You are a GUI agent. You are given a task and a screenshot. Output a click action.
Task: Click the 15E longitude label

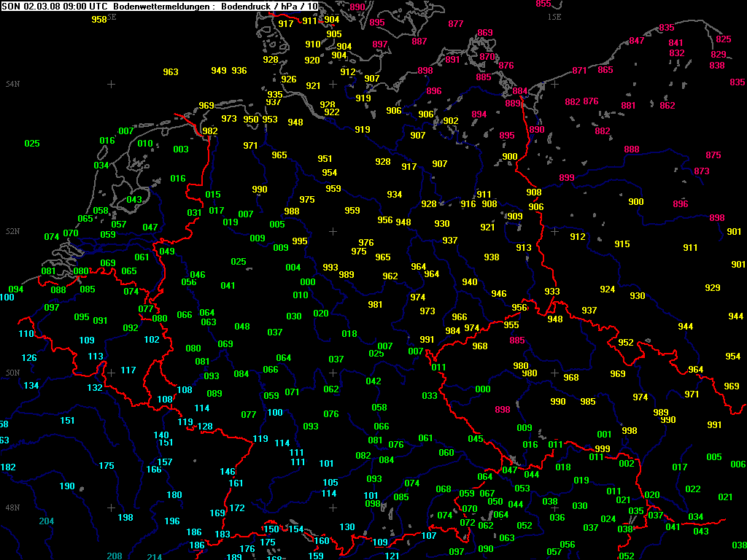click(554, 16)
